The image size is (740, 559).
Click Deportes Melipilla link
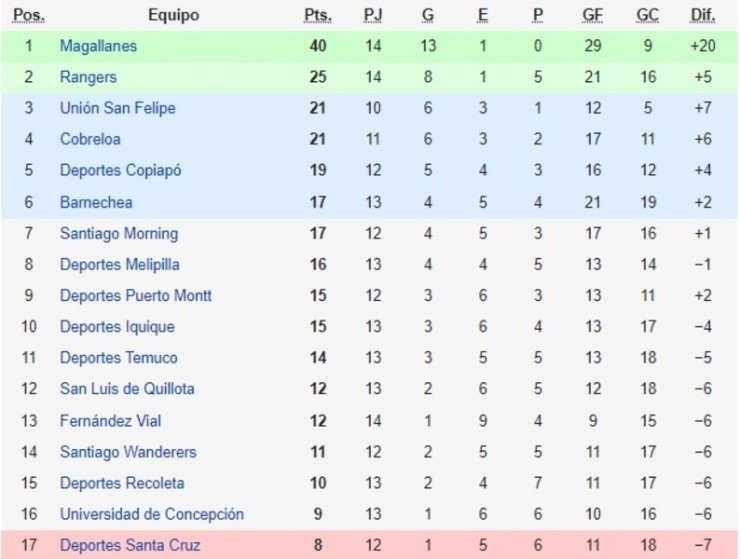point(121,264)
